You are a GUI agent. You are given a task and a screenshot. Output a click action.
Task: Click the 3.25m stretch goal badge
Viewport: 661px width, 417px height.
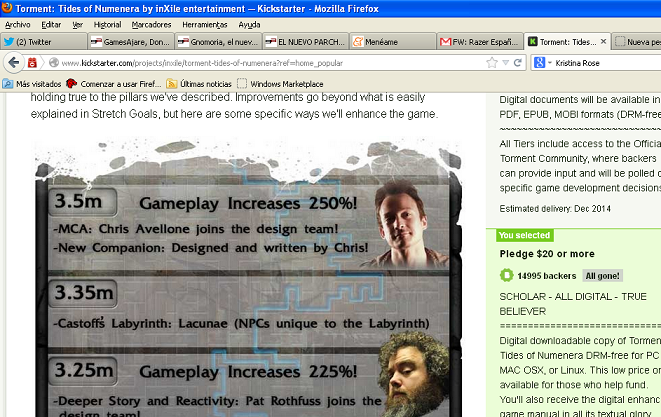point(83,371)
